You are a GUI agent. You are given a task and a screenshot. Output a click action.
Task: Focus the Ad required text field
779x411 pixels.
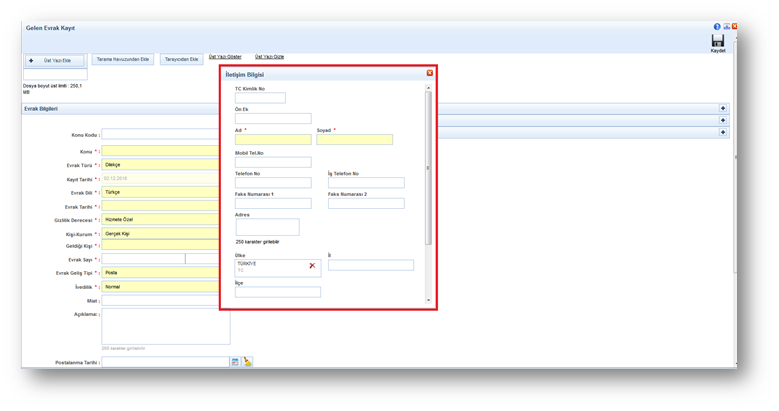point(273,140)
